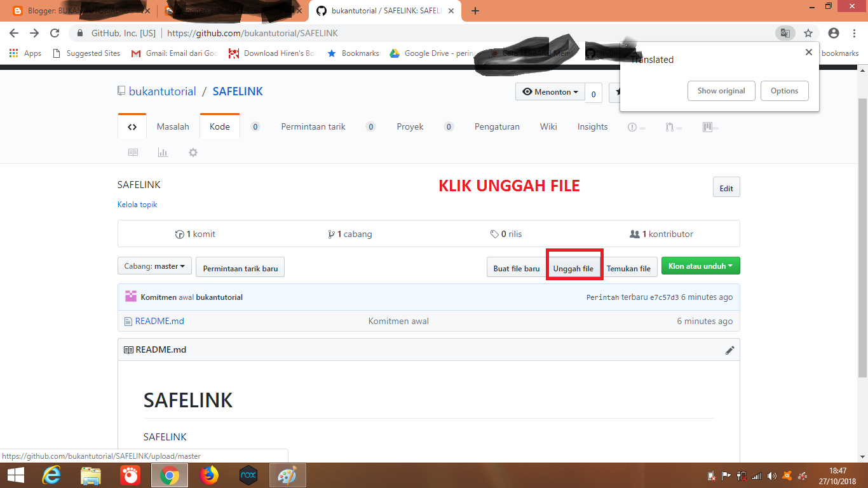
Task: Click the gear icon below the tab bar
Action: [x=193, y=152]
